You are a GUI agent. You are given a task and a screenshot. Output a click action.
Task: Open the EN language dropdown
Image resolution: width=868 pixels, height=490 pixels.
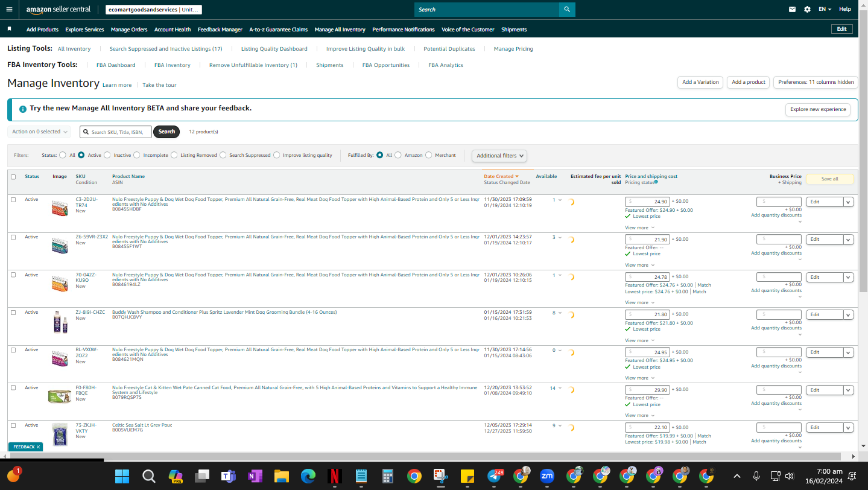click(825, 9)
